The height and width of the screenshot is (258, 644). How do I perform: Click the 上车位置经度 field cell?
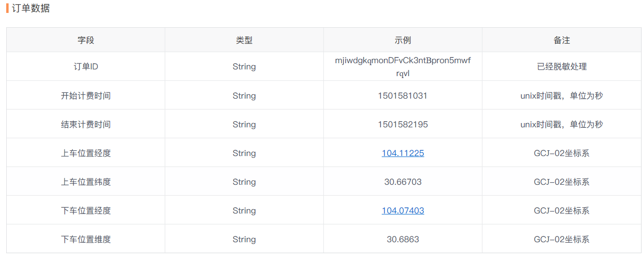pos(86,153)
